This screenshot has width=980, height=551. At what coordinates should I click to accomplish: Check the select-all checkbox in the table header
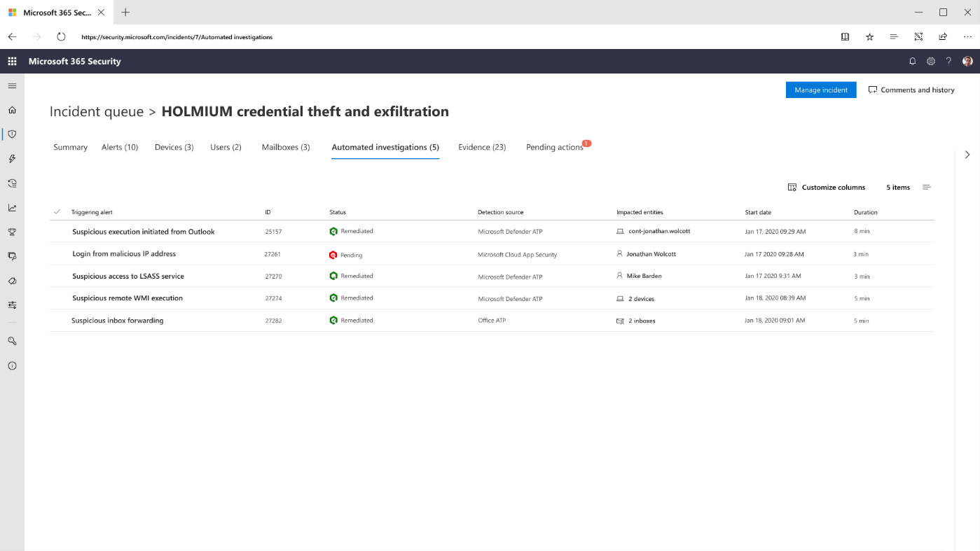[57, 211]
